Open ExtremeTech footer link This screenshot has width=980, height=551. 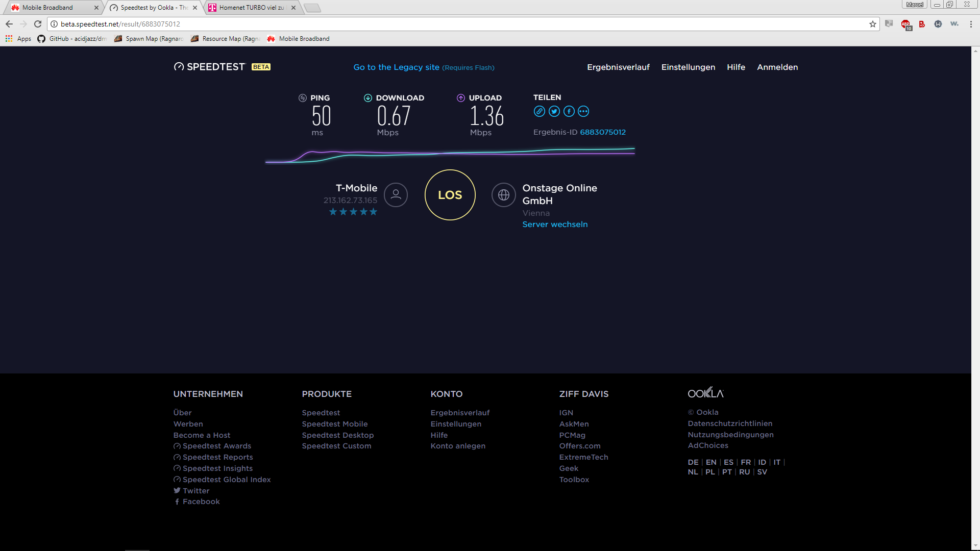[x=583, y=457]
